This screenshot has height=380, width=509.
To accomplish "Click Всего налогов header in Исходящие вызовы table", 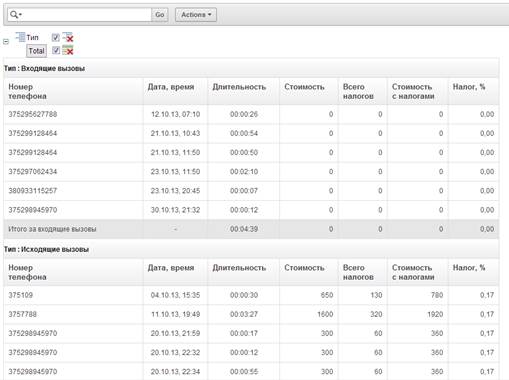I will coord(358,272).
